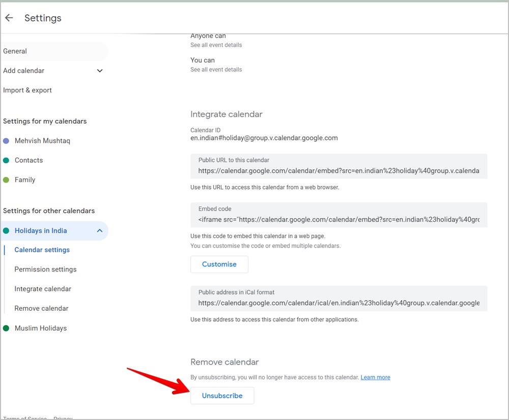Click the Remove calendar heading in main pane

(x=224, y=362)
